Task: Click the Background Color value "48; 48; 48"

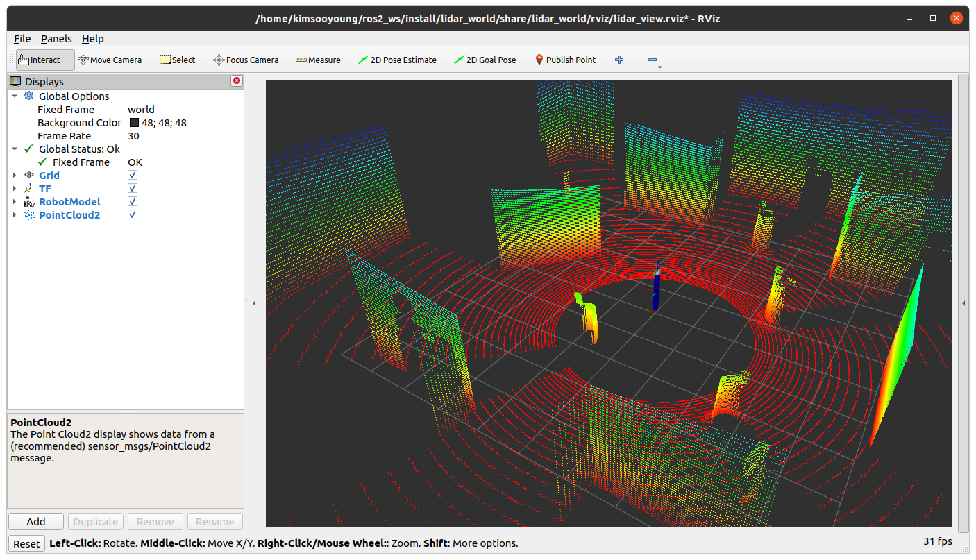Action: click(x=164, y=123)
